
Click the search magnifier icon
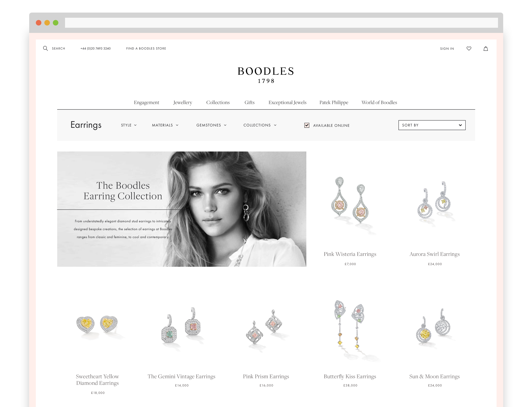coord(45,48)
